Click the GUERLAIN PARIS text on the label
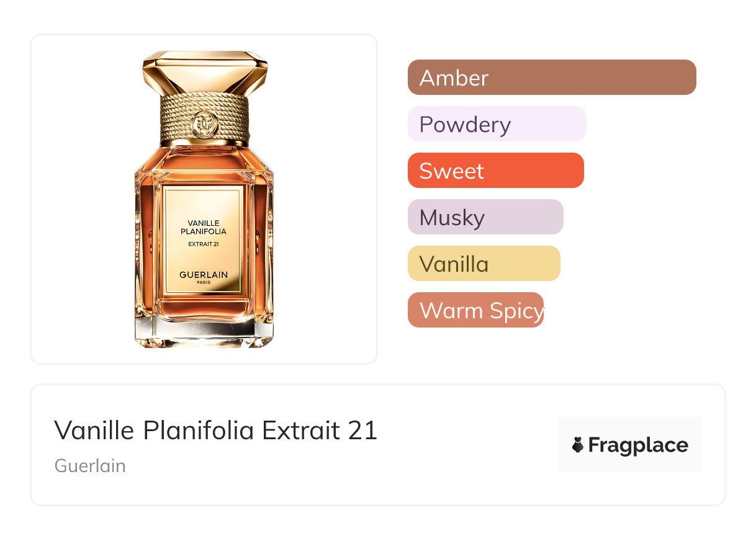 (x=204, y=277)
